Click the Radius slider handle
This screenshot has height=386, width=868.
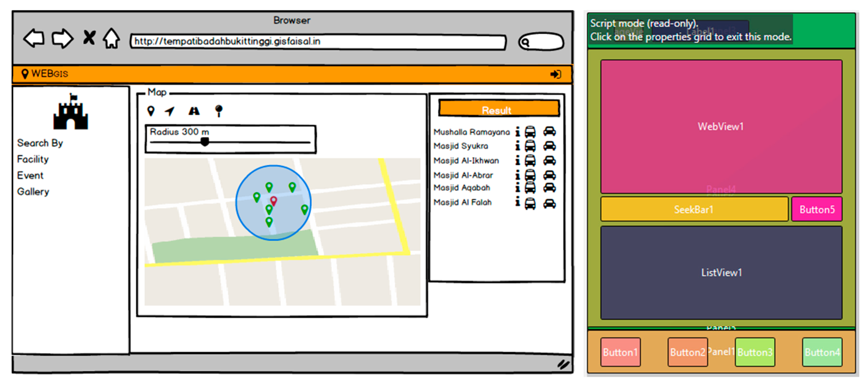coord(204,142)
